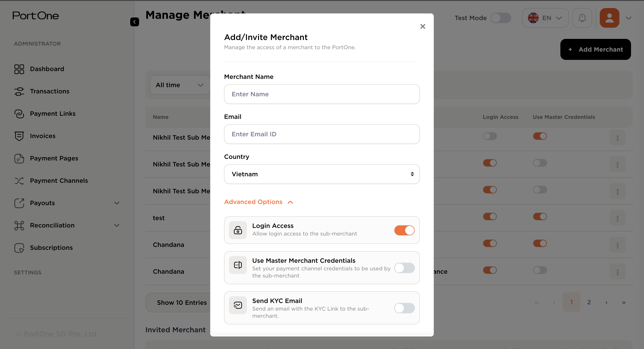Switch the Test Mode slider on

tap(500, 18)
